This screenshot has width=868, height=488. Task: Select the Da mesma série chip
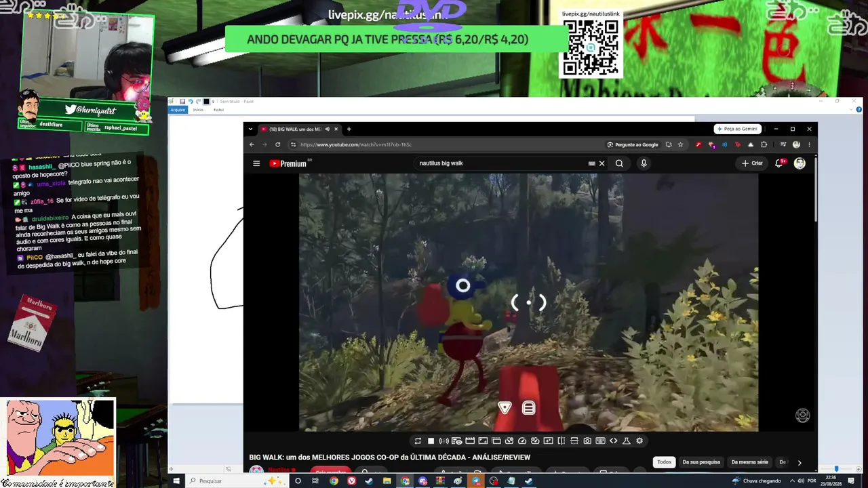pyautogui.click(x=749, y=462)
